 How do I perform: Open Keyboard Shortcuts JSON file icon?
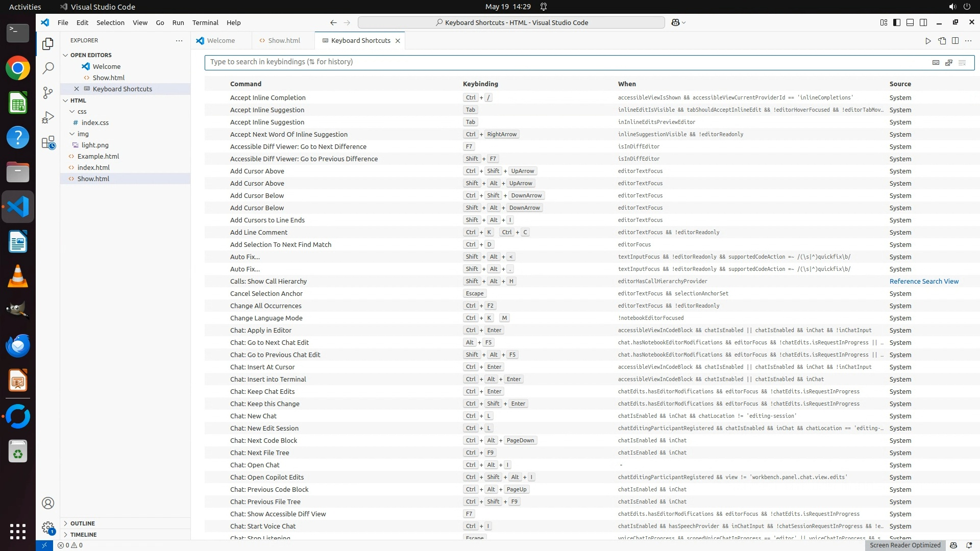942,41
